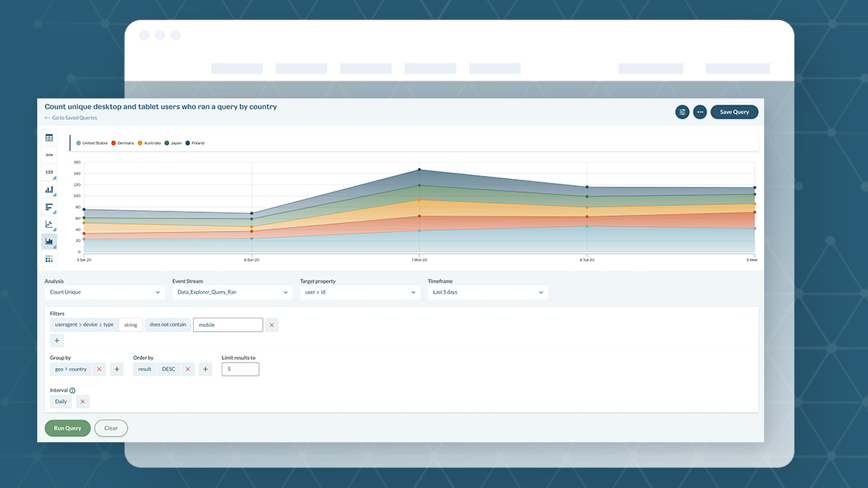Viewport: 868px width, 488px height.
Task: Switch to the table view icon
Action: (x=49, y=138)
